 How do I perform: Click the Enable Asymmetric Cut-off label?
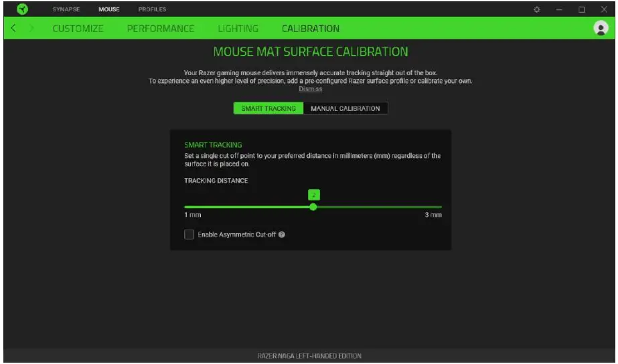coord(237,234)
